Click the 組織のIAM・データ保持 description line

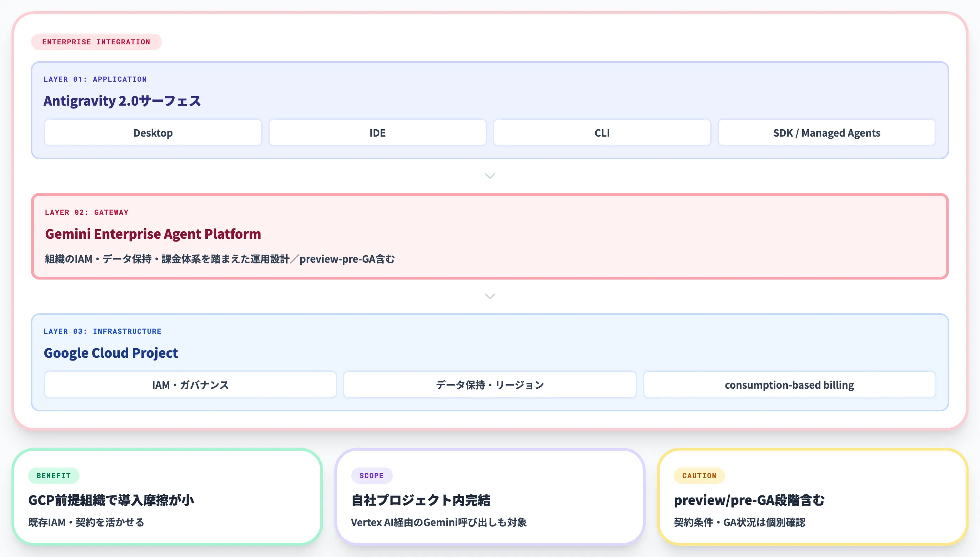(x=219, y=259)
